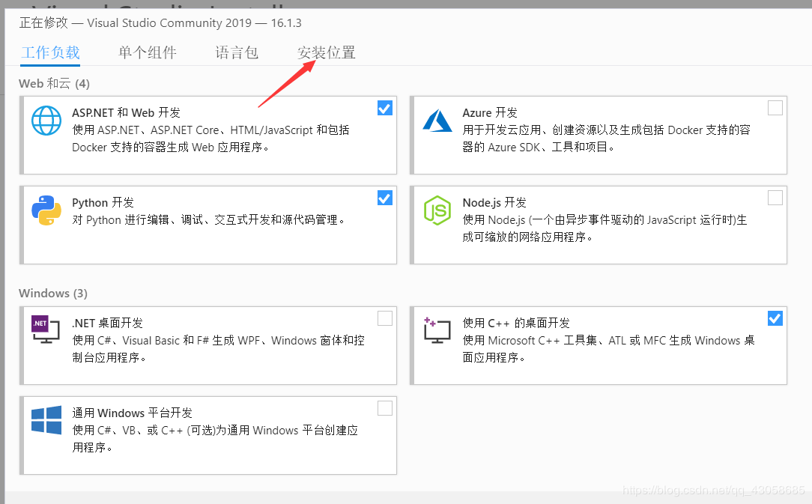Check the Node.js 开发 workload checkbox
The width and height of the screenshot is (812, 504).
(775, 198)
